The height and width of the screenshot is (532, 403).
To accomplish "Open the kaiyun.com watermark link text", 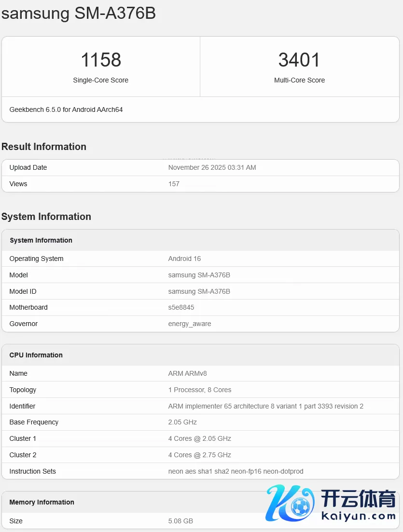I will (x=358, y=516).
